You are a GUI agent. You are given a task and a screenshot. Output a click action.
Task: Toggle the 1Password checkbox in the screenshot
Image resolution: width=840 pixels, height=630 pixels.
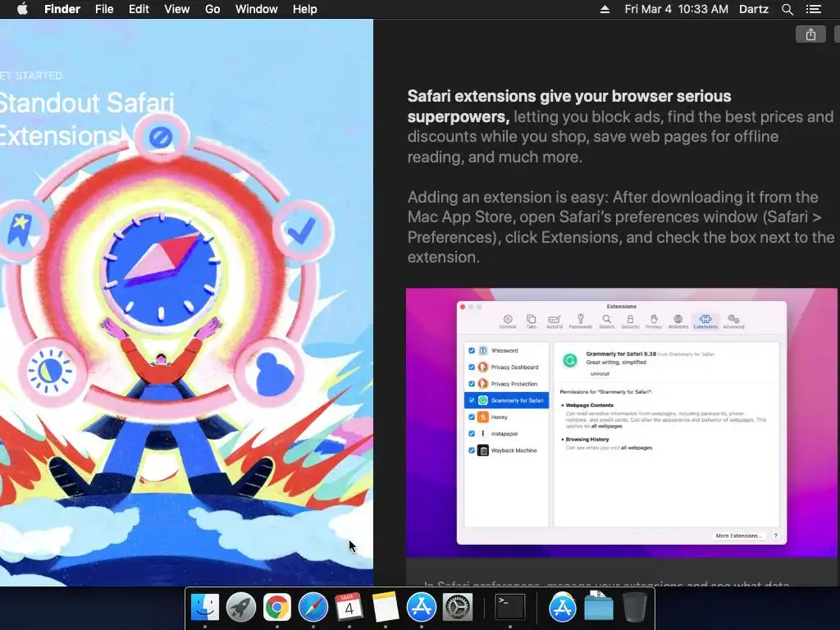472,350
